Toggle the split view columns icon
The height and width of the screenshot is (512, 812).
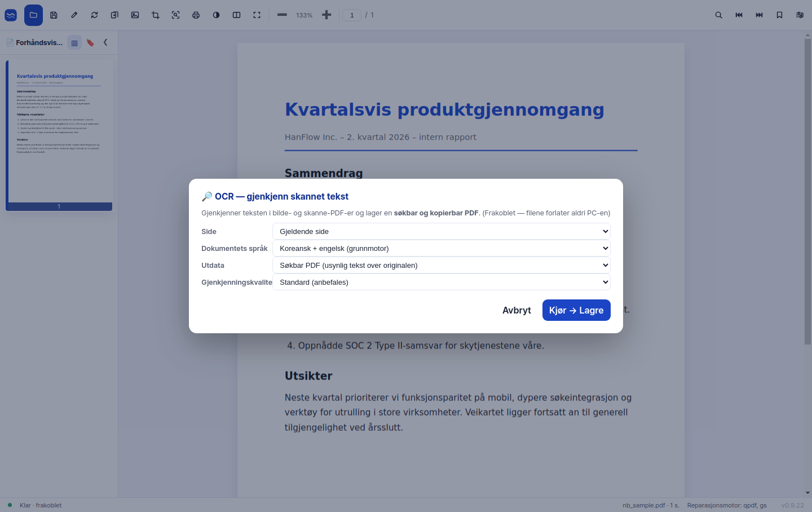pyautogui.click(x=236, y=15)
